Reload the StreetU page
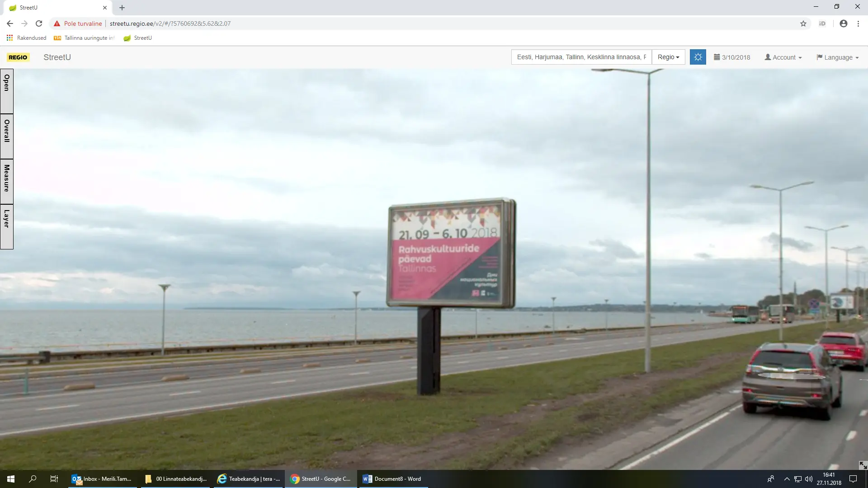Screen dimensions: 868x488 (39, 23)
